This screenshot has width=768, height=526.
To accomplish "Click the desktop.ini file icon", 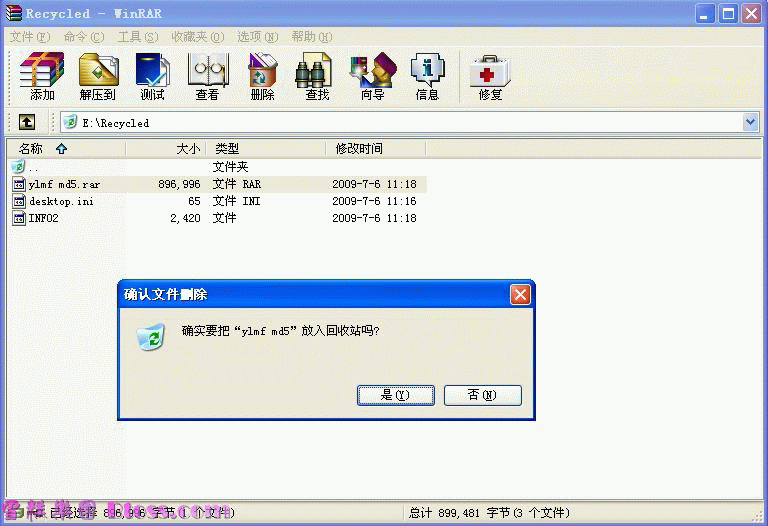I will click(x=19, y=201).
